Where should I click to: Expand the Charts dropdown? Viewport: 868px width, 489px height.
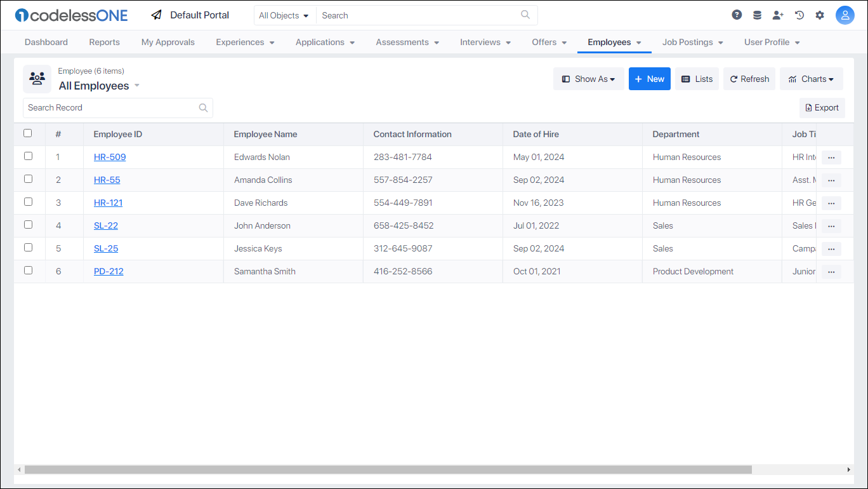(812, 79)
